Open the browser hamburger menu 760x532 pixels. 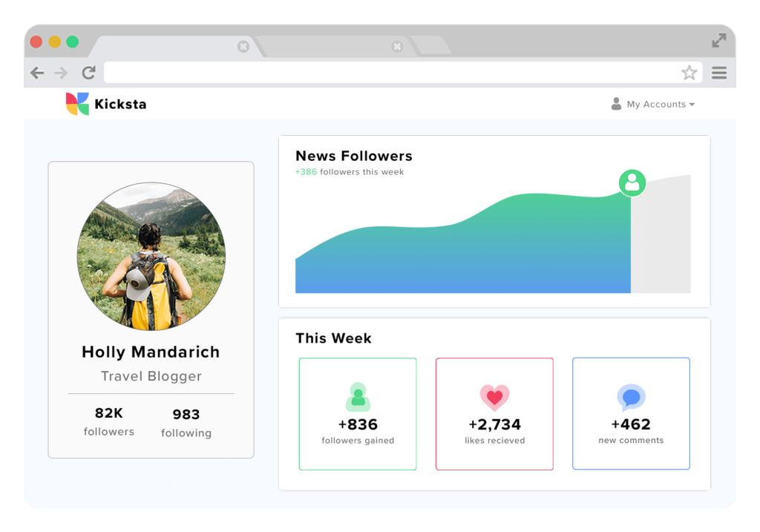tap(719, 72)
